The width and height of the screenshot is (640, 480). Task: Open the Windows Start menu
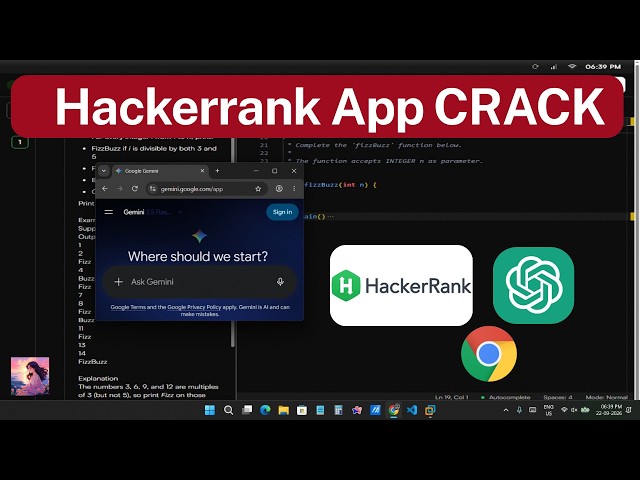click(210, 410)
